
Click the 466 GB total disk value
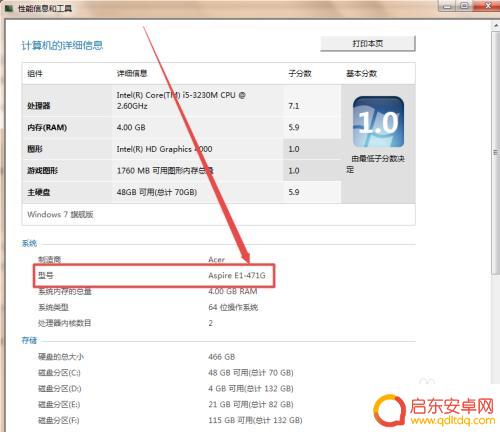222,357
